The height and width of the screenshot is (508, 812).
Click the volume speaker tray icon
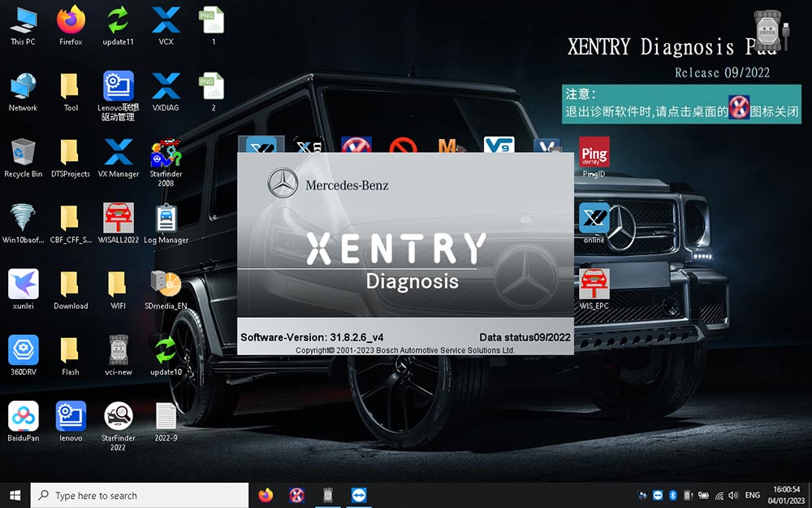(733, 495)
